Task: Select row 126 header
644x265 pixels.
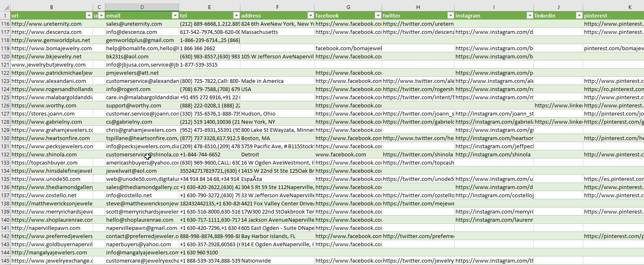Action: pos(5,105)
